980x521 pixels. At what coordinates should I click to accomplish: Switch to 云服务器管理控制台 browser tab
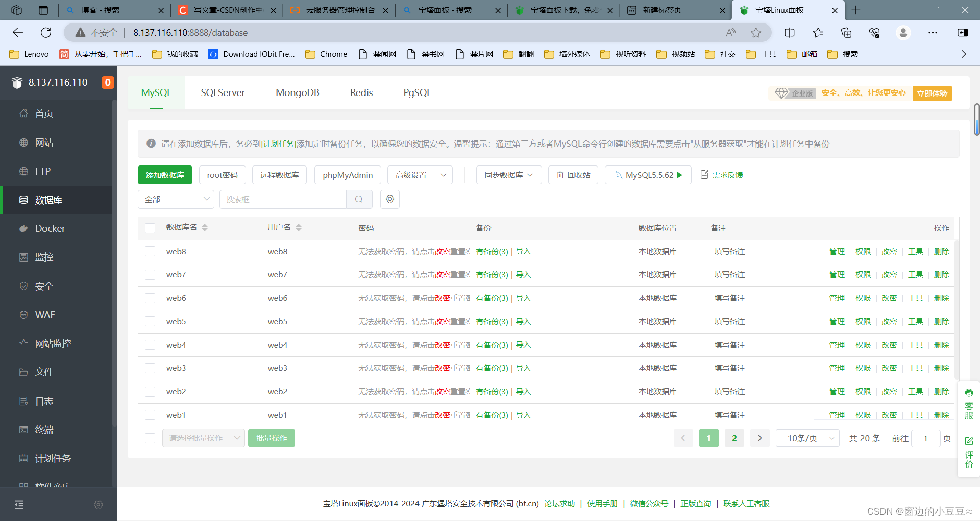pos(339,10)
